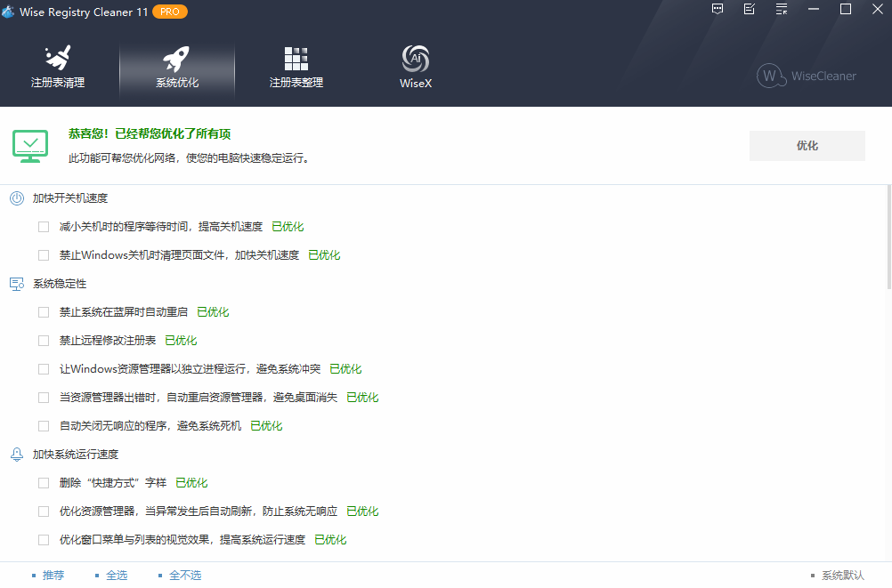This screenshot has height=588, width=892.
Task: Select the System Tuneup rocket tab
Action: (176, 67)
